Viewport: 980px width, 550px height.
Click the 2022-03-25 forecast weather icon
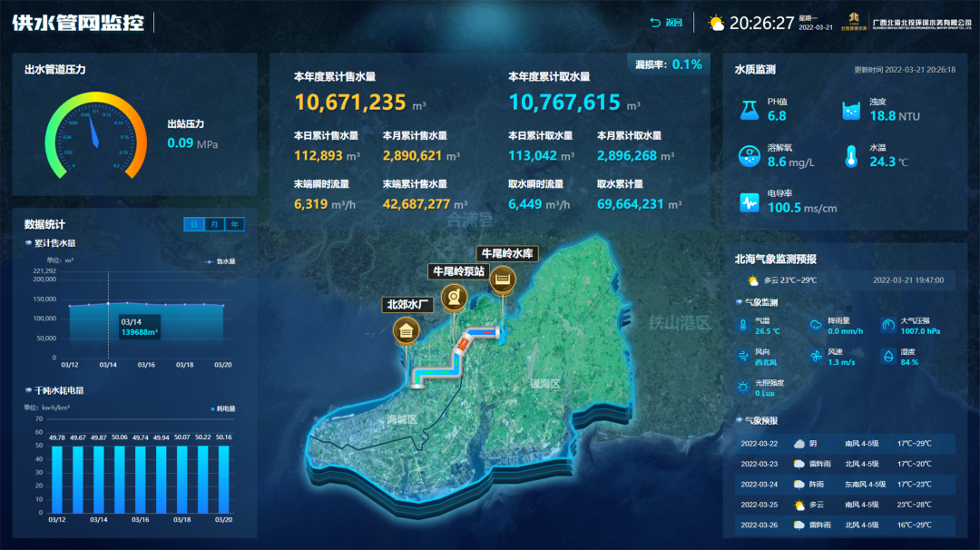tap(799, 505)
